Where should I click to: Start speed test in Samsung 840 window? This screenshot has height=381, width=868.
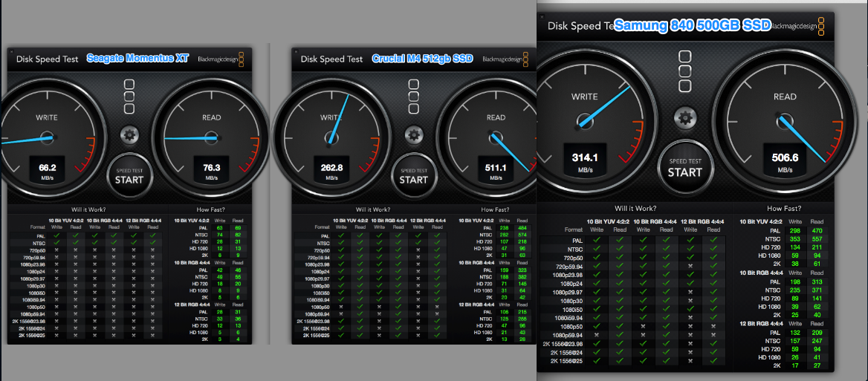pos(684,168)
